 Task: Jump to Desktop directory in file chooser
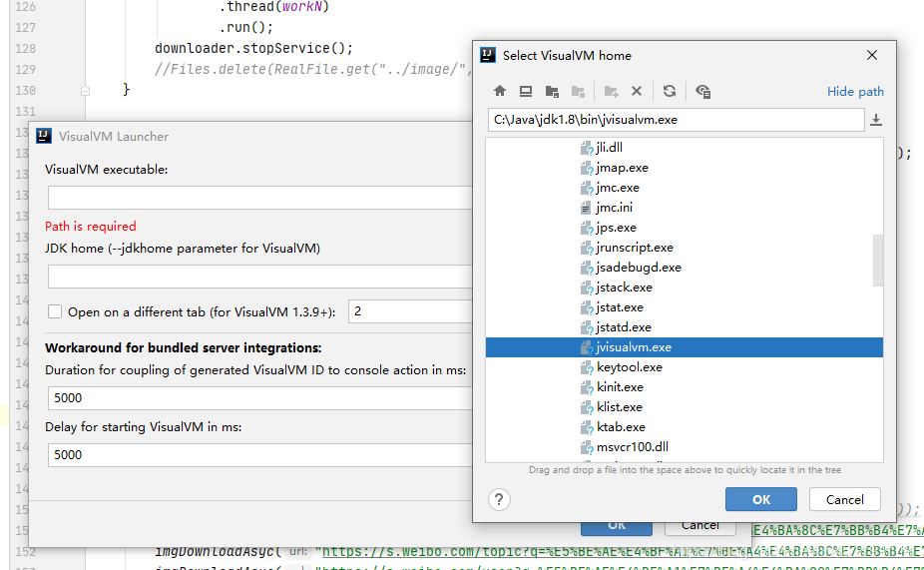pyautogui.click(x=526, y=91)
